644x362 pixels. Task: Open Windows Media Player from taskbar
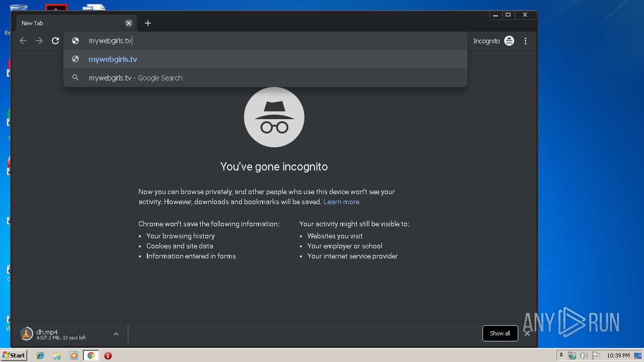74,355
